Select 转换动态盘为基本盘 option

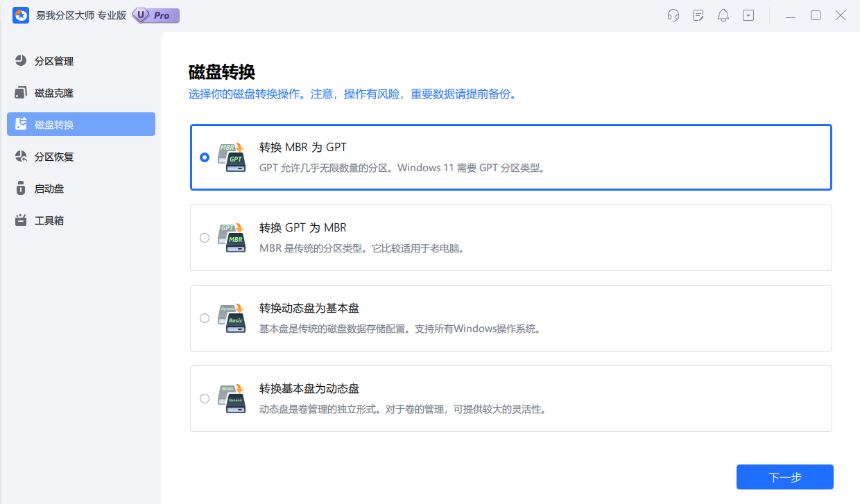pyautogui.click(x=205, y=318)
